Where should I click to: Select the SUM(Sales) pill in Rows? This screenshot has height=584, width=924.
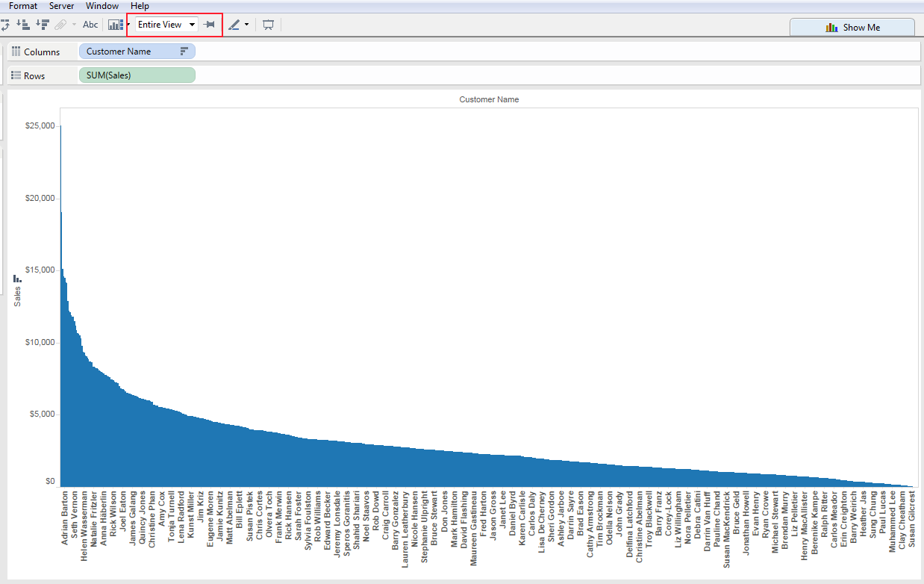137,75
